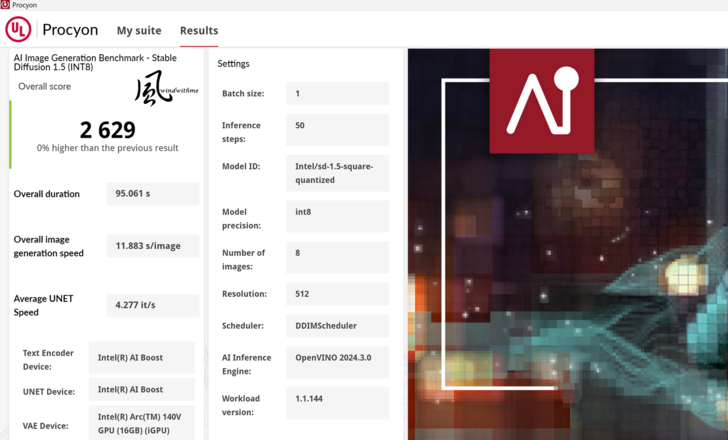
Task: Select the UNET Device value Intel(R) AI Boost
Action: coord(142,389)
